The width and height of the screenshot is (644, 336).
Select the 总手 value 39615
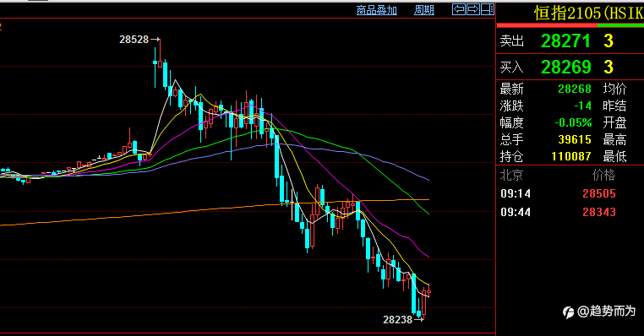pos(575,139)
